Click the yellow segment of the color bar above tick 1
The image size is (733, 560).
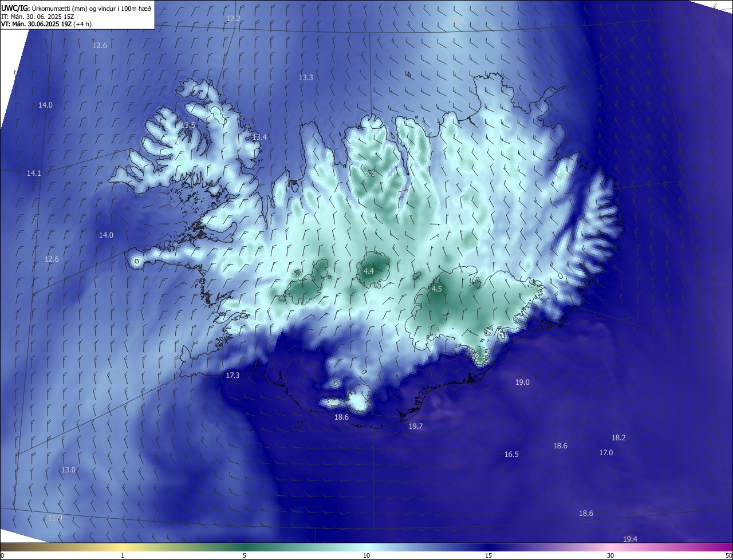tap(123, 547)
